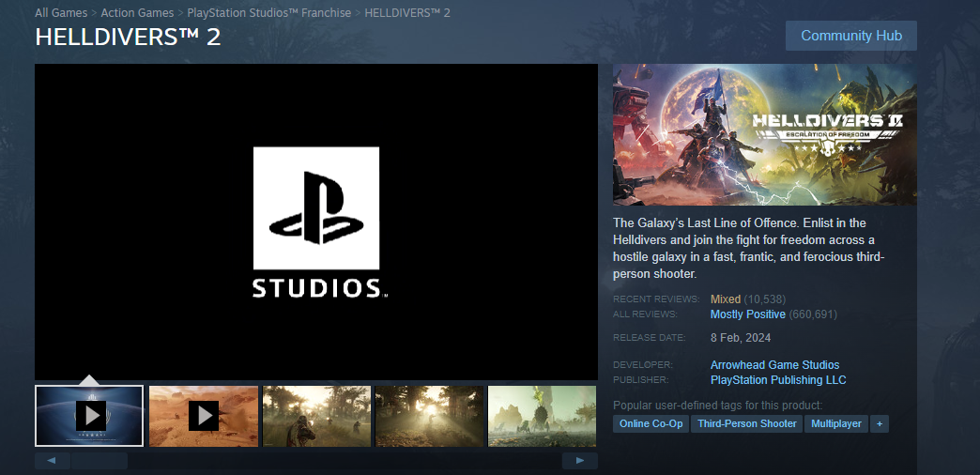
Task: Click the release date '8 Feb, 2024'
Action: click(x=741, y=338)
